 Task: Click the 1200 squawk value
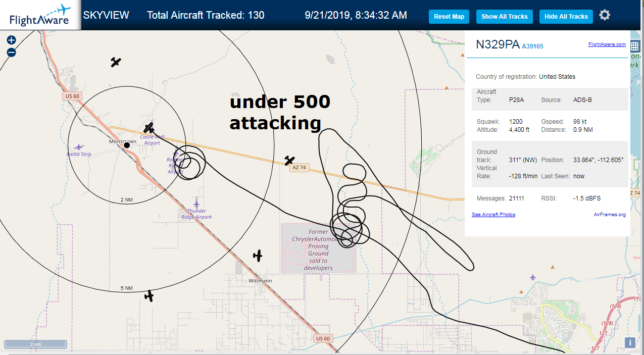point(516,122)
